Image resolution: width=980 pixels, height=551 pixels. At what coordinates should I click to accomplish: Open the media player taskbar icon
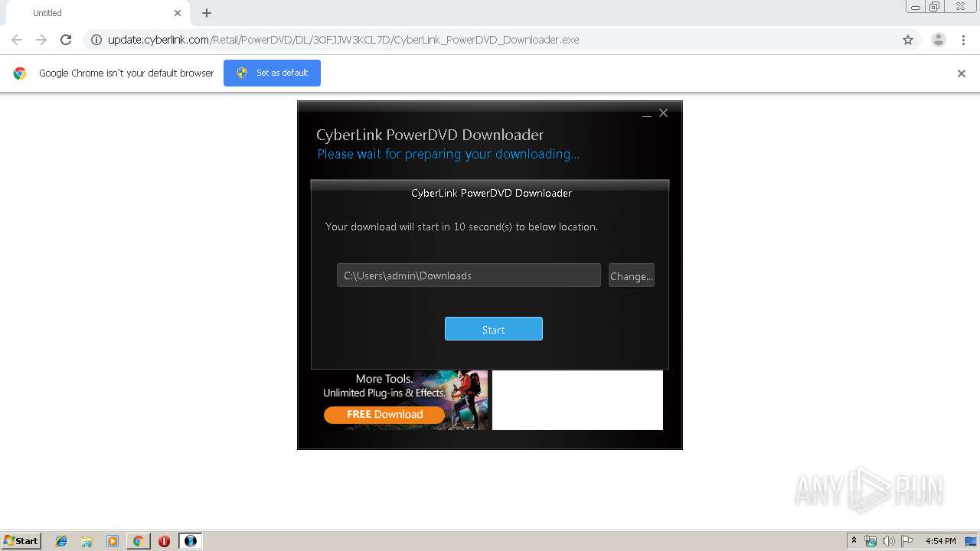point(113,541)
